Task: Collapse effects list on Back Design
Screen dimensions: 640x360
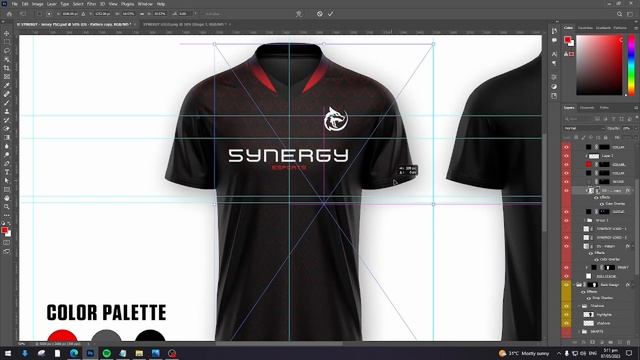Action: coord(634,284)
